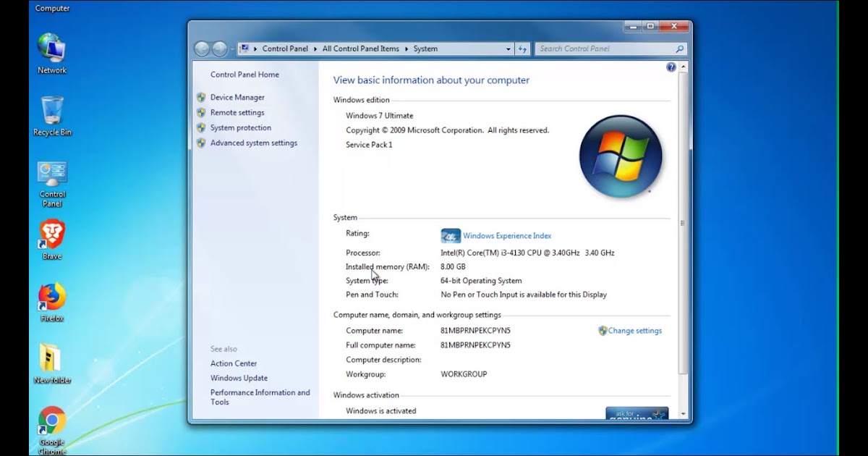Click the "WORKGROUP" value
Image resolution: width=868 pixels, height=456 pixels.
point(464,374)
